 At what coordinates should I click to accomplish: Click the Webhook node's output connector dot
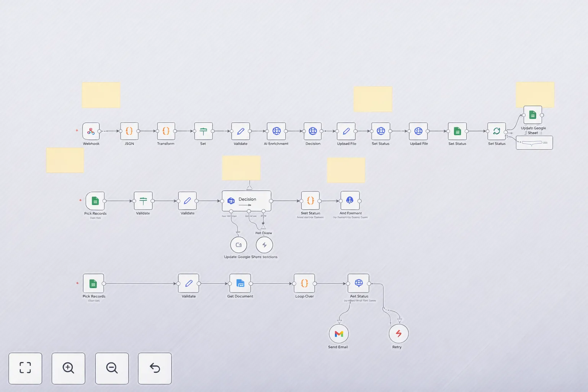[100, 131]
